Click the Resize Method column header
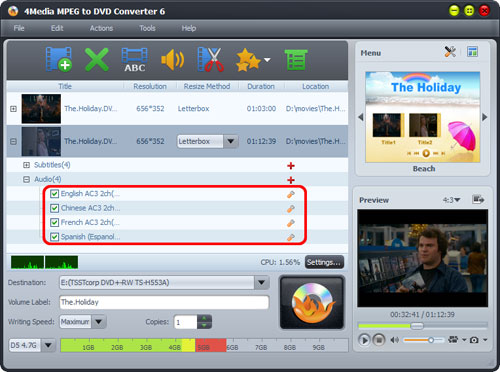Viewport: 500px width, 372px height. [207, 86]
